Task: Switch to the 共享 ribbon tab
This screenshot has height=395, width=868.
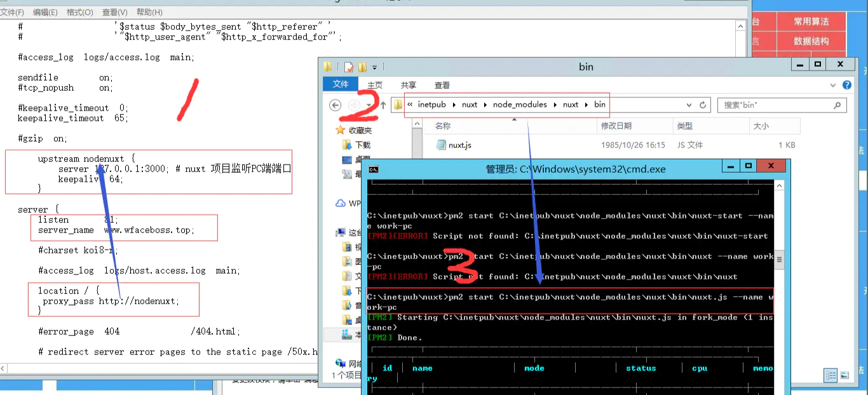Action: [x=409, y=85]
